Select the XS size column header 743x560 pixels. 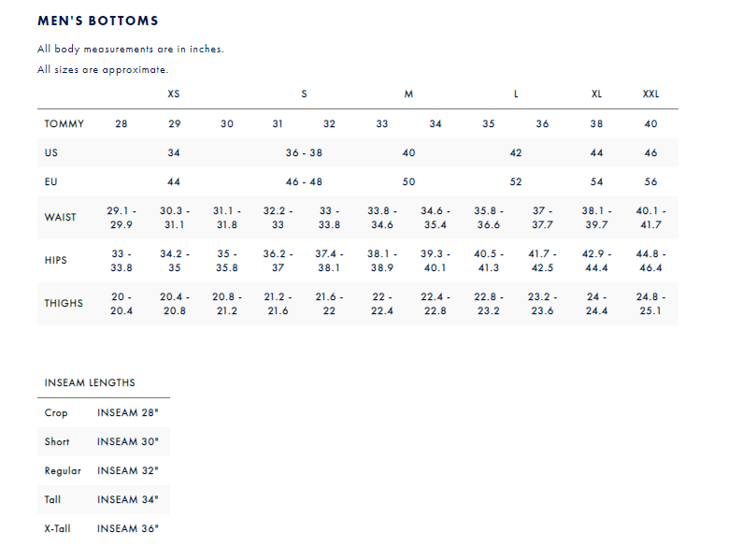click(x=174, y=94)
